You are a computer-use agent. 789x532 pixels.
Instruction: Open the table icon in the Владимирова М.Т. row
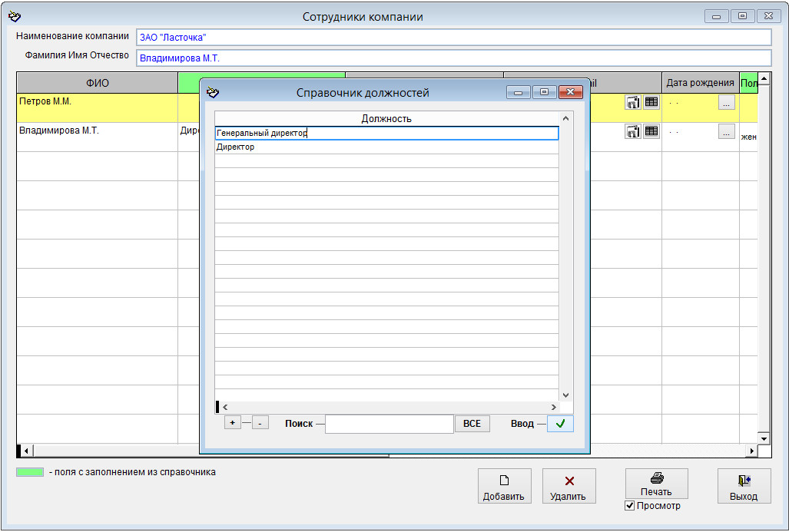click(x=651, y=131)
